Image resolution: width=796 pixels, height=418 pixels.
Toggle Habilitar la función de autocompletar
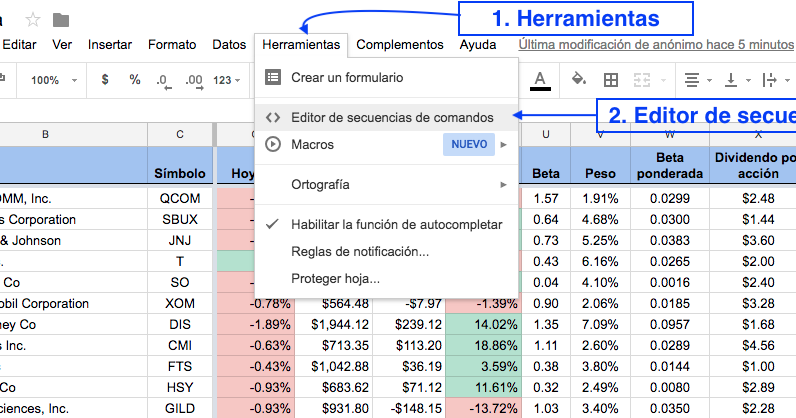point(386,224)
